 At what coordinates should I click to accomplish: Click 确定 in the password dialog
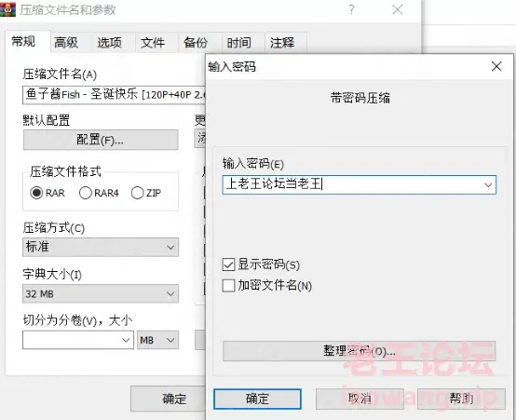point(257,399)
